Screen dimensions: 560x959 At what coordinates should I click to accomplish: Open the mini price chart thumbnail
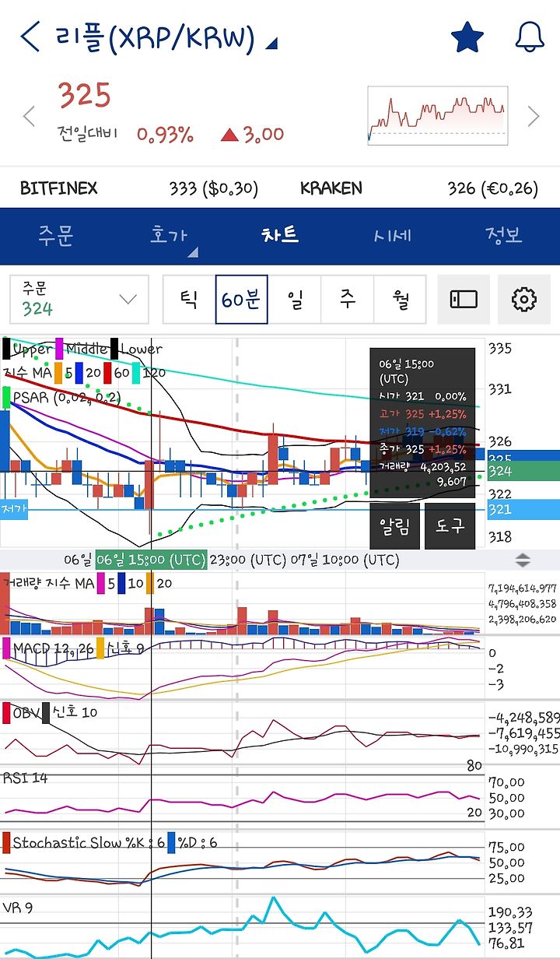(438, 116)
